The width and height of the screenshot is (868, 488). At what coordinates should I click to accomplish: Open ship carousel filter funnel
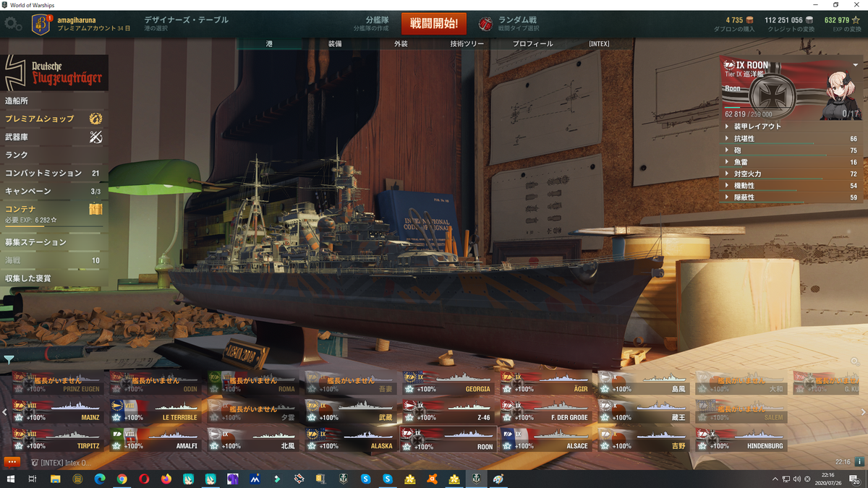pos(9,359)
